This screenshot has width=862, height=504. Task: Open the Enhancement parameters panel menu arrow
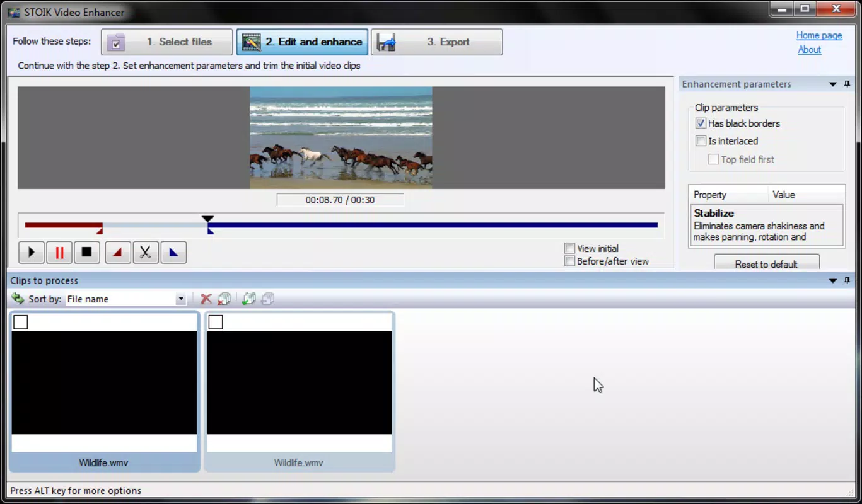coord(833,84)
